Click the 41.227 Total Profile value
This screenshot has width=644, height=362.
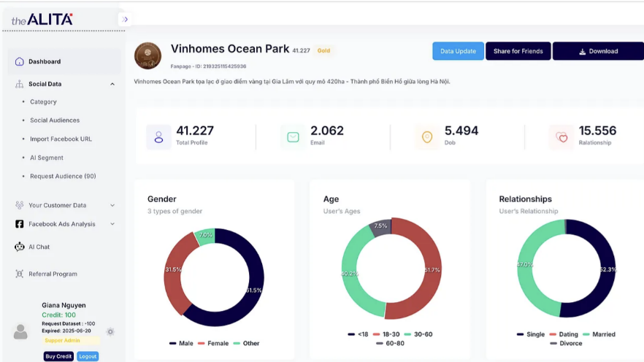coord(195,131)
